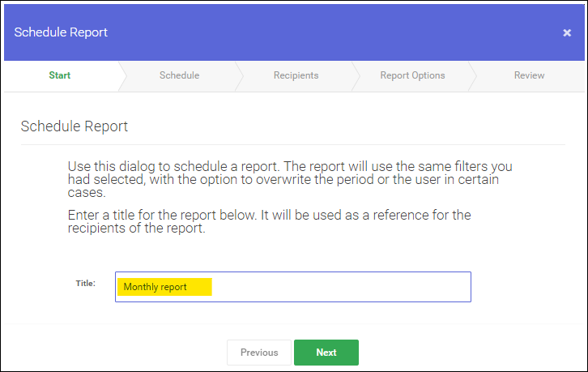Click the 'Title:' field label
Screen dimensions: 588x372
86,284
